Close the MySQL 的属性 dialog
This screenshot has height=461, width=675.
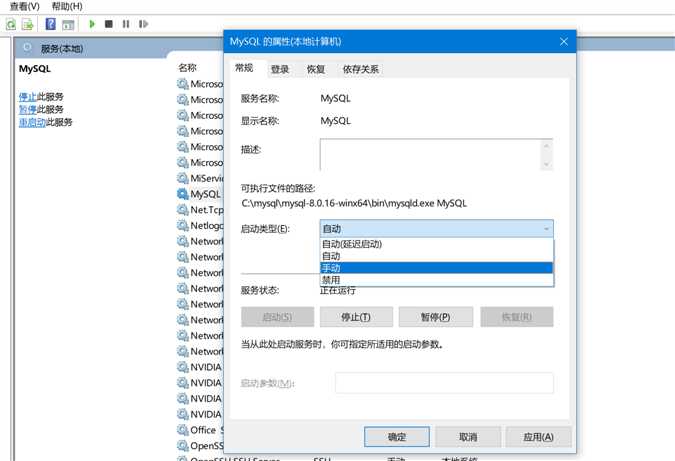pos(564,41)
